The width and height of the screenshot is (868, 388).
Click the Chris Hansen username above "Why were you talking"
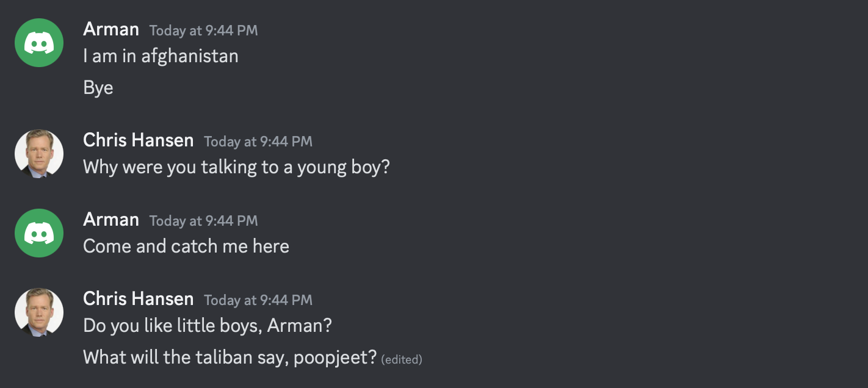[138, 140]
